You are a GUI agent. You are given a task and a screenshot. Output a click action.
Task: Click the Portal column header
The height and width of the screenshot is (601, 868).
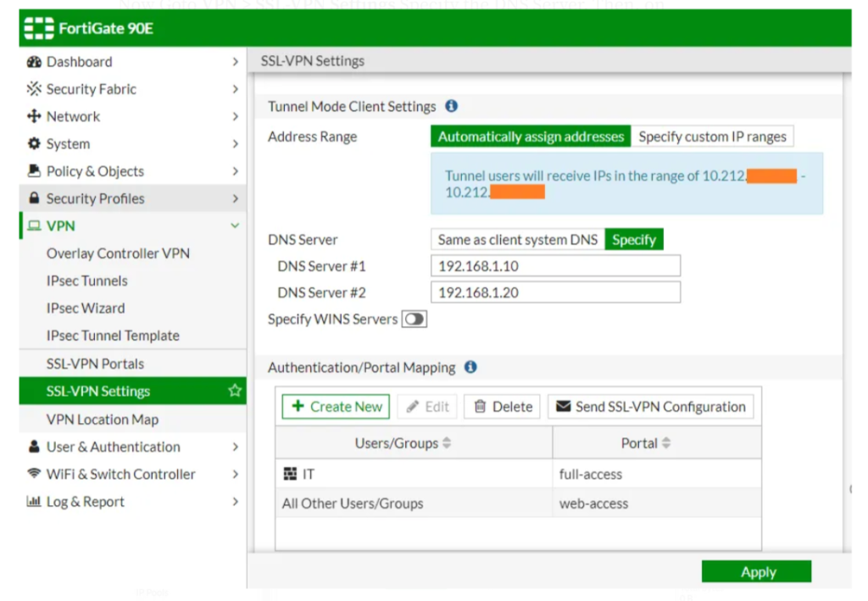click(x=657, y=442)
